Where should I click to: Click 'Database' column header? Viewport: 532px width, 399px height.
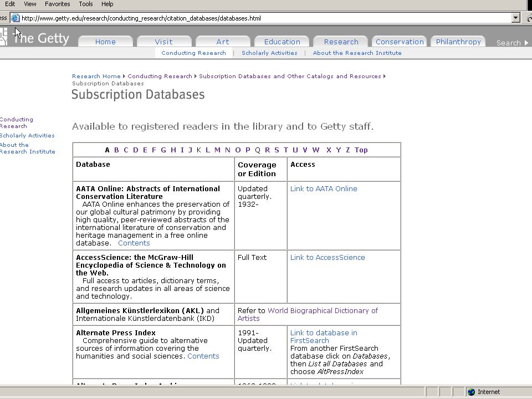coord(93,164)
